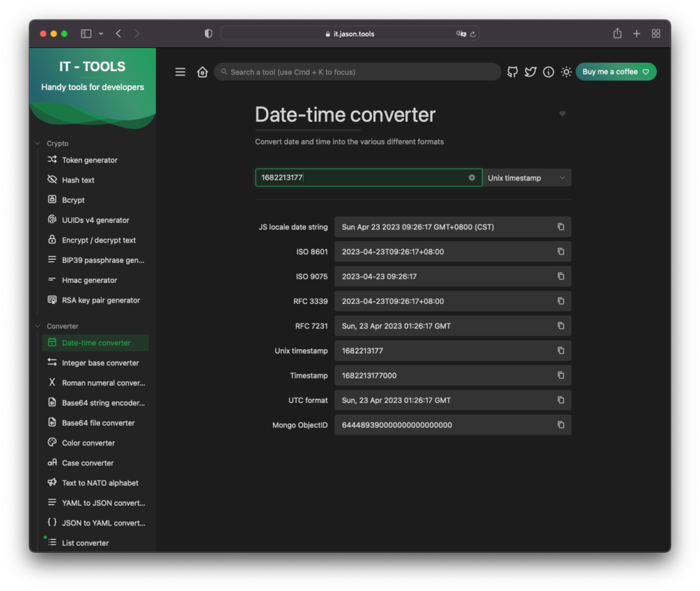Open Case converter tool
The image size is (700, 591).
[96, 463]
